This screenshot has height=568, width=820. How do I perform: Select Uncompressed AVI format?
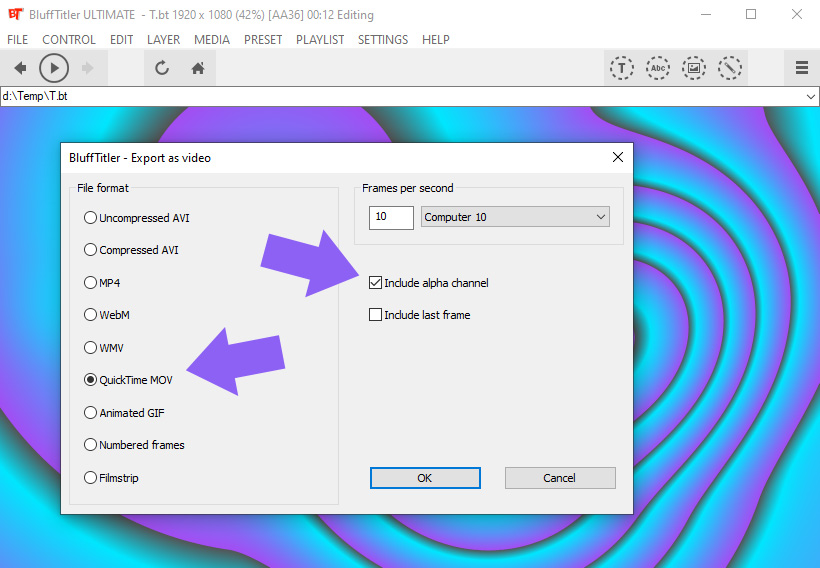click(137, 218)
